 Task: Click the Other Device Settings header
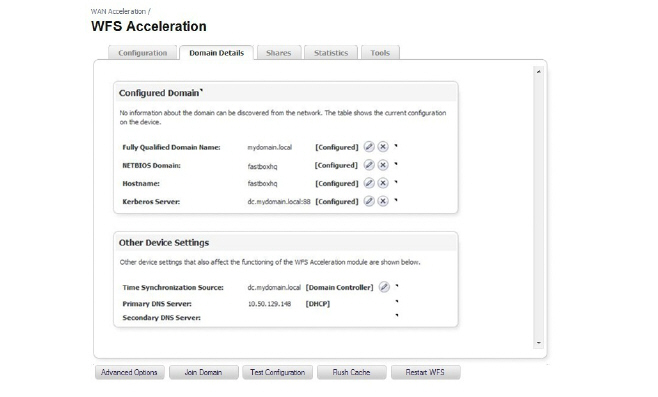pos(164,243)
